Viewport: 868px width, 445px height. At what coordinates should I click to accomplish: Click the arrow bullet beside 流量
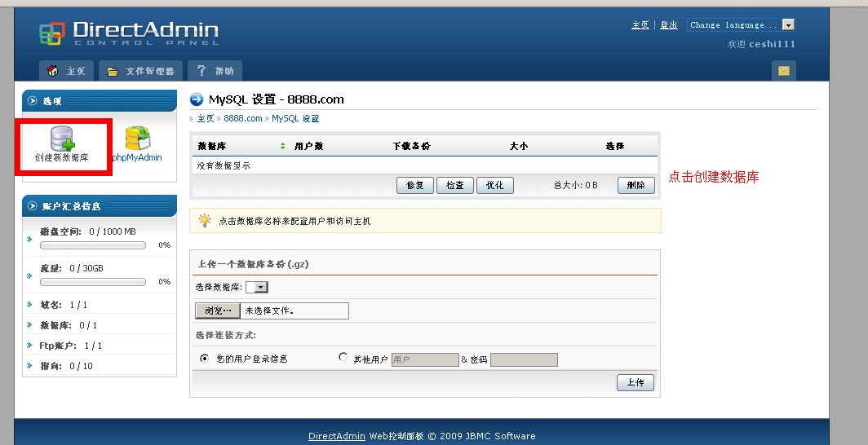pos(29,275)
